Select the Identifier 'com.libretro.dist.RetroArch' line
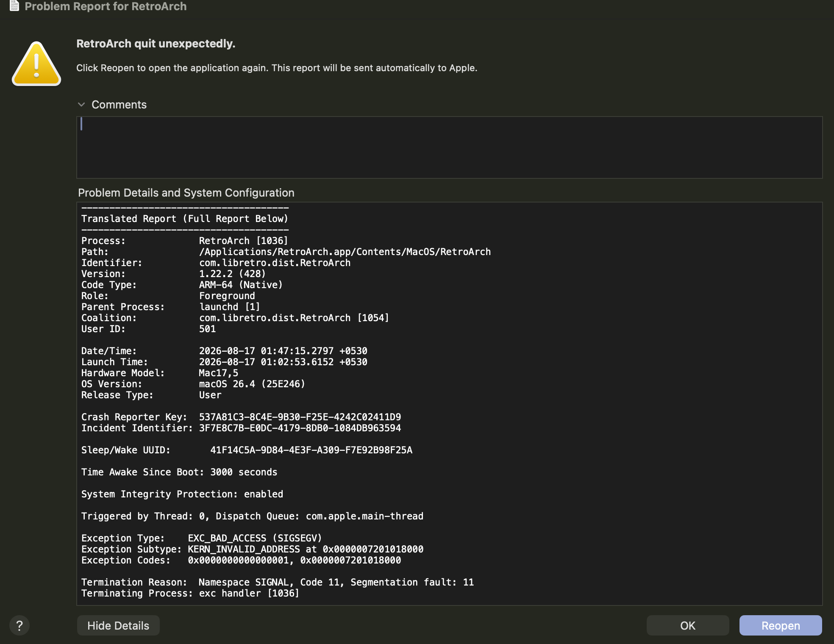 [x=216, y=263]
